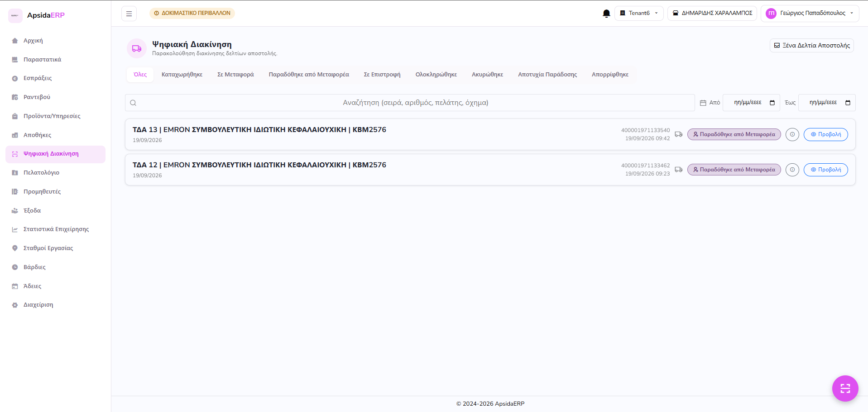
Task: Click the truck icon in ΤΔΑ 12 row
Action: (x=678, y=170)
